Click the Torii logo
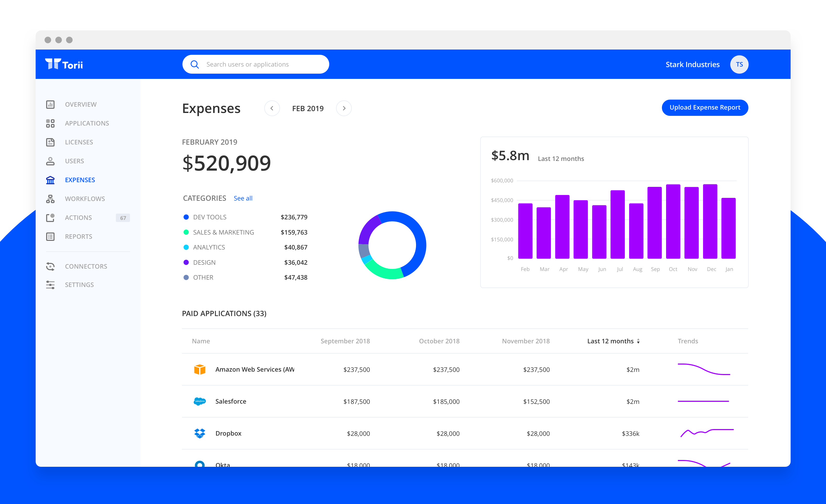The image size is (826, 504). click(64, 64)
